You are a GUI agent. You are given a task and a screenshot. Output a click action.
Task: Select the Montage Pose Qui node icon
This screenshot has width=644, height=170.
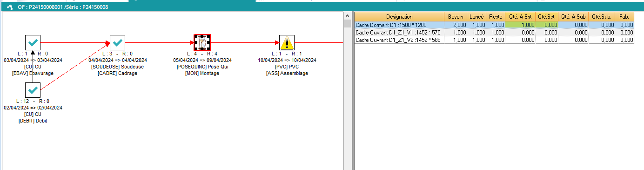202,42
